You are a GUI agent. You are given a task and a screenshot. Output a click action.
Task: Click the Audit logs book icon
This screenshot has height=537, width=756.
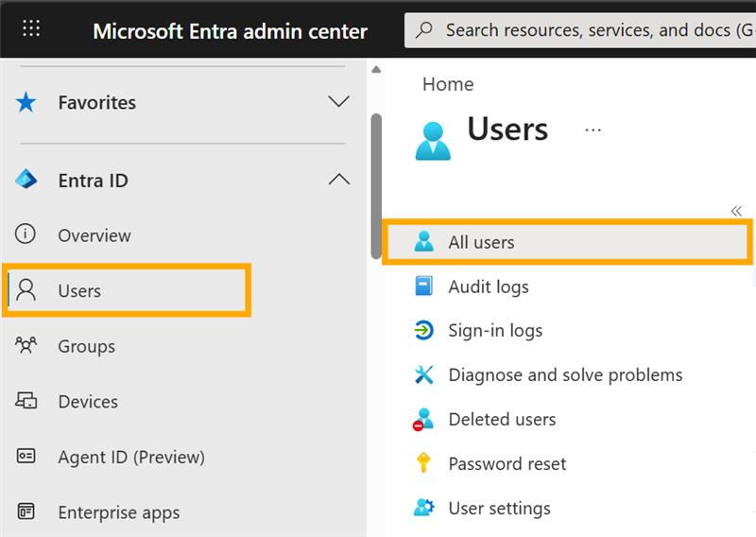(424, 286)
